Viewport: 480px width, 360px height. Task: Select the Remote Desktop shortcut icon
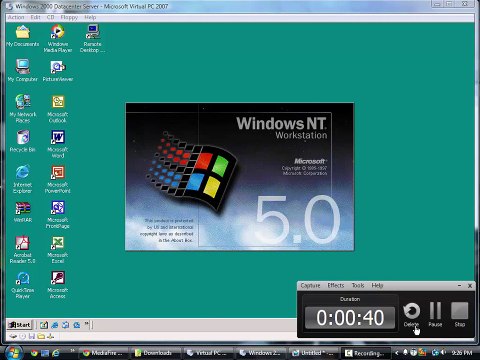click(x=92, y=38)
